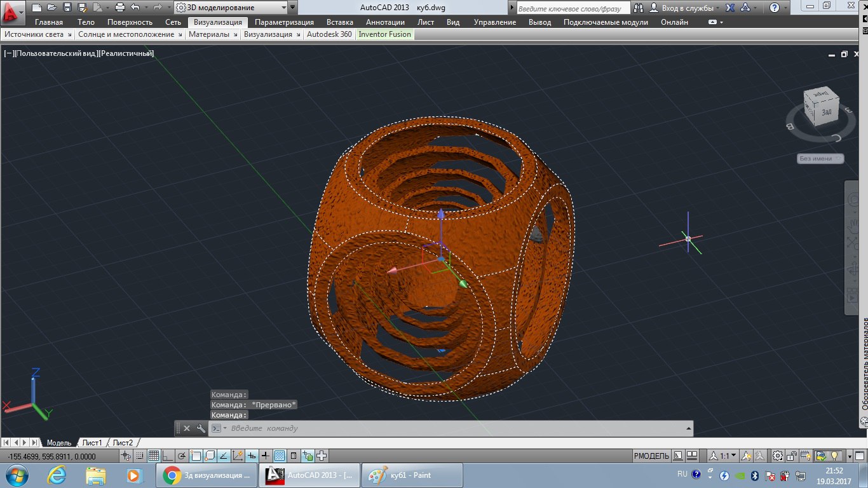Click the Autodesk Exchange X icon
The width and height of the screenshot is (868, 488).
point(730,8)
